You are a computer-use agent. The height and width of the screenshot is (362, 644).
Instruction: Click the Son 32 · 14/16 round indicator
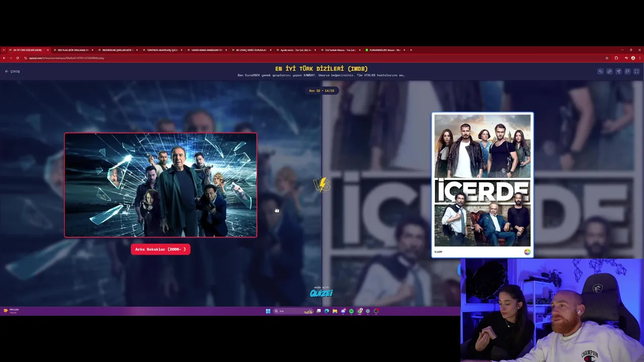click(321, 90)
